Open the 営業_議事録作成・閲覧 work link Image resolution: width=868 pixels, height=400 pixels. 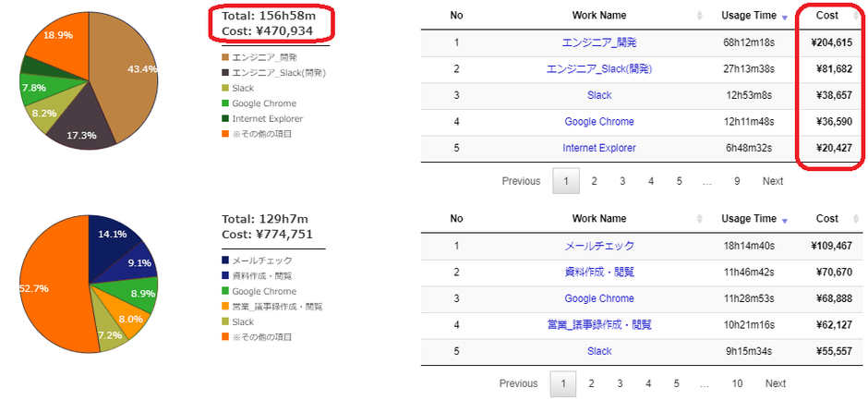pyautogui.click(x=598, y=325)
